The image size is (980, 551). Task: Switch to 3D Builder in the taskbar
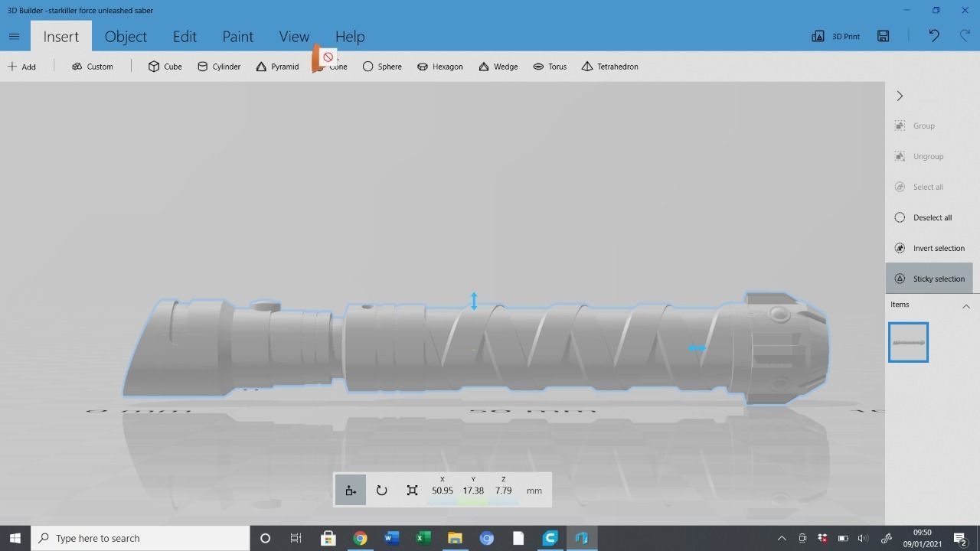[581, 538]
